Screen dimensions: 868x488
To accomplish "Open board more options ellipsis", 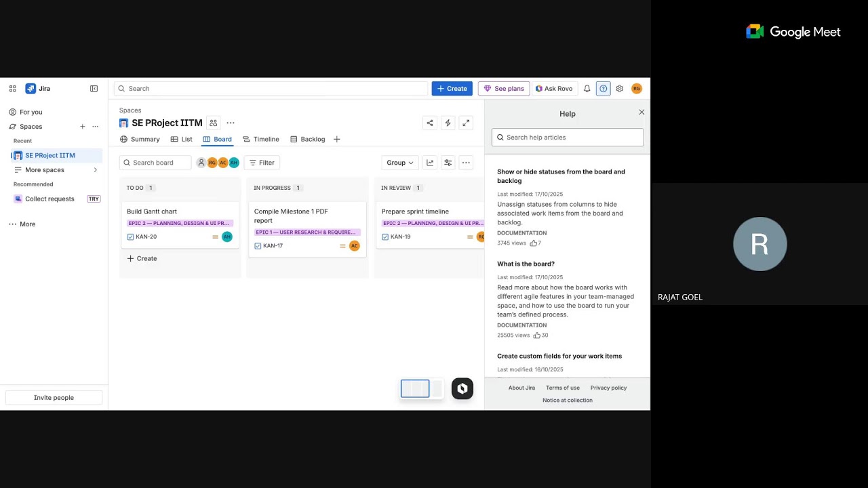I will 466,163.
